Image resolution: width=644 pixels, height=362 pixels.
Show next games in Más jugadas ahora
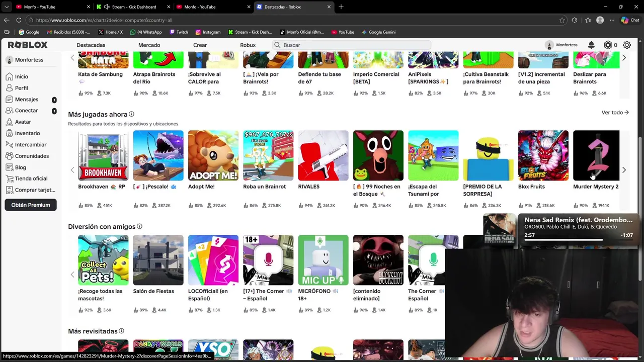624,170
